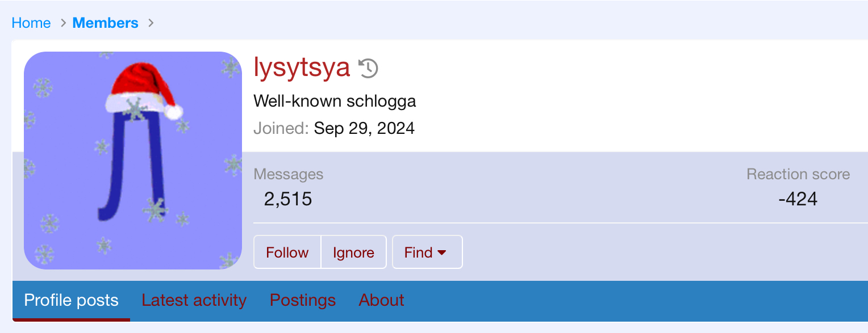Click the breadcrumb chevron after Members
868x333 pixels.
[x=151, y=23]
